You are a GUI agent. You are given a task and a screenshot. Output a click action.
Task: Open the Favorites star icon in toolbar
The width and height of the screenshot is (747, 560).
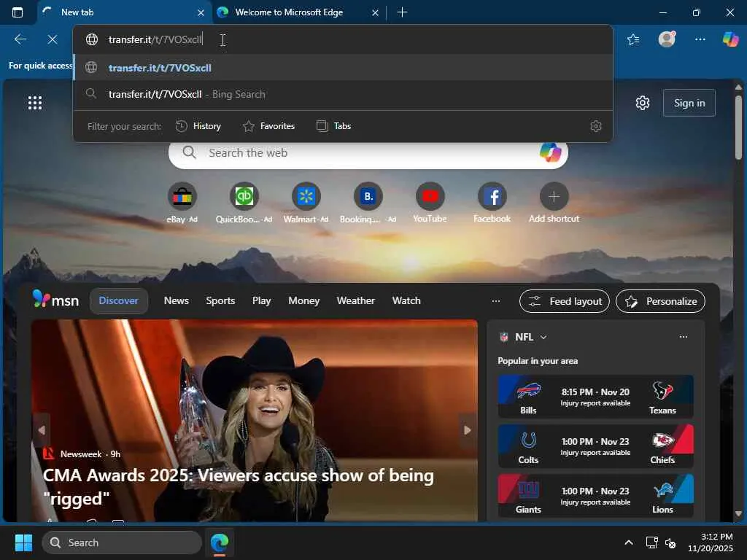tap(633, 39)
